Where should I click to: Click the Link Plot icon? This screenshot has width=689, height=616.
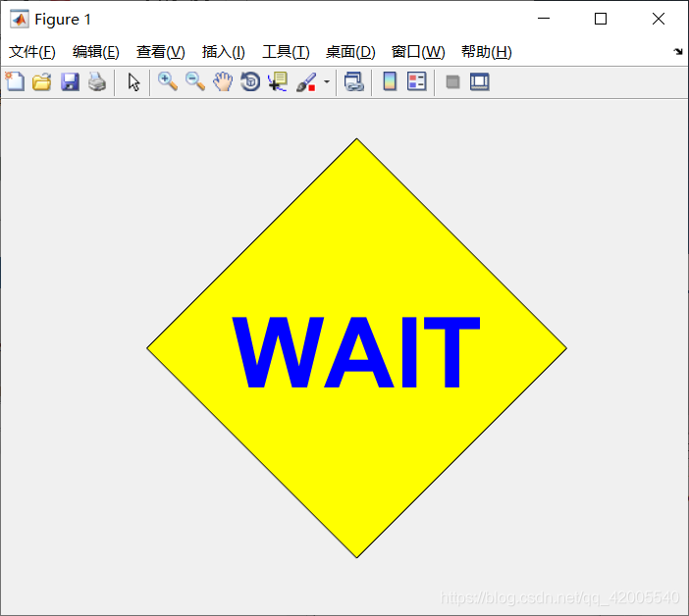(354, 82)
